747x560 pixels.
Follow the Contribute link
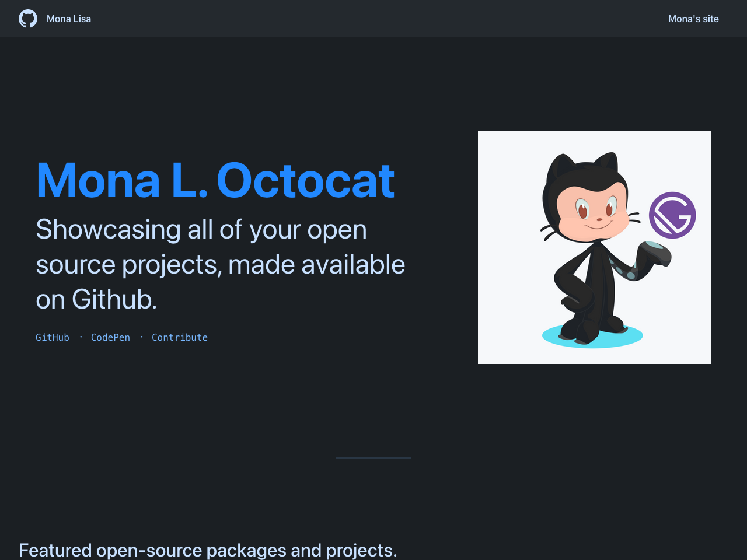(180, 337)
